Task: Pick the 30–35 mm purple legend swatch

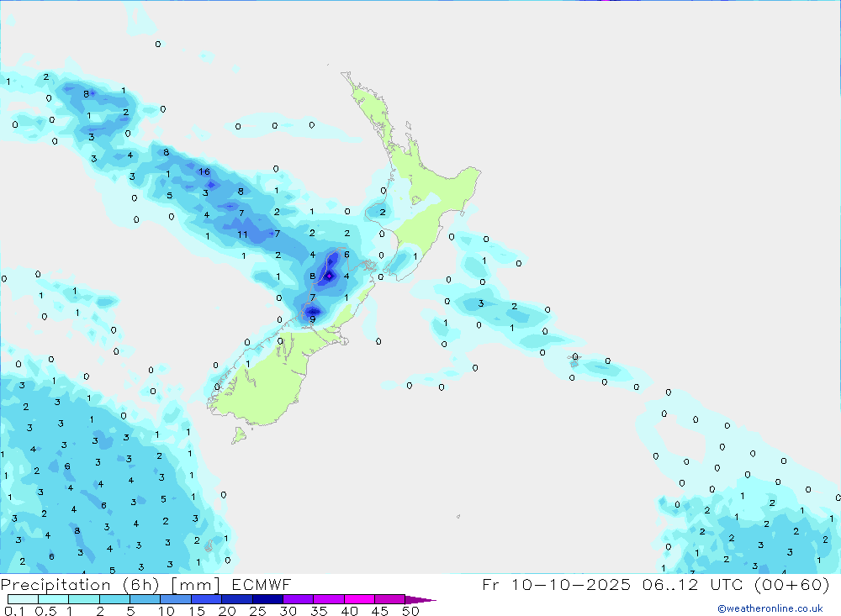Action: click(x=299, y=599)
